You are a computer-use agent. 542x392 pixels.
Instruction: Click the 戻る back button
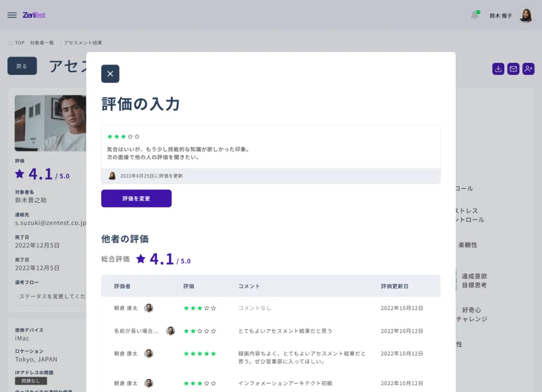[x=22, y=66]
